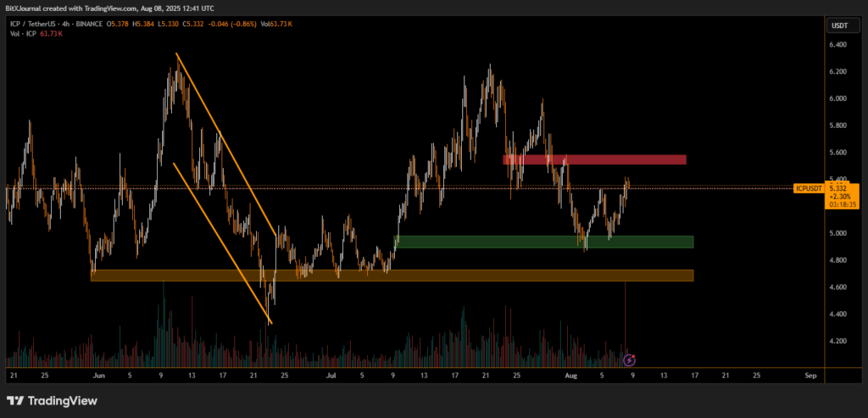Click the purple lightning event icon
This screenshot has width=868, height=418.
pyautogui.click(x=630, y=360)
